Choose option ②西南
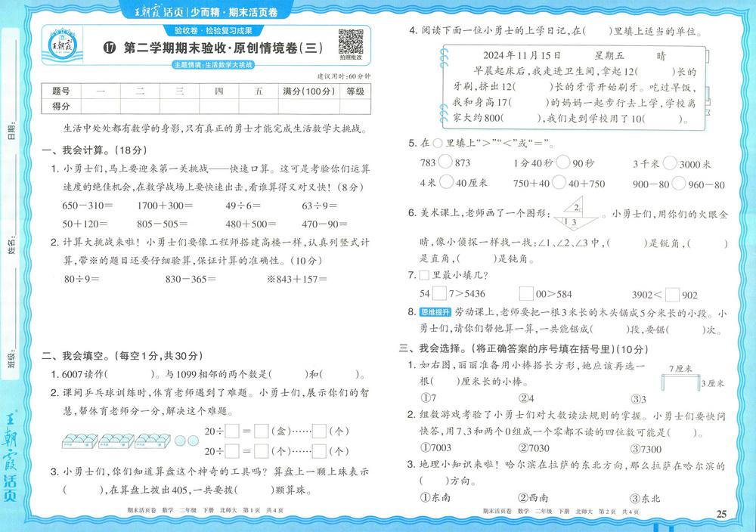The height and width of the screenshot is (532, 756). 533,498
